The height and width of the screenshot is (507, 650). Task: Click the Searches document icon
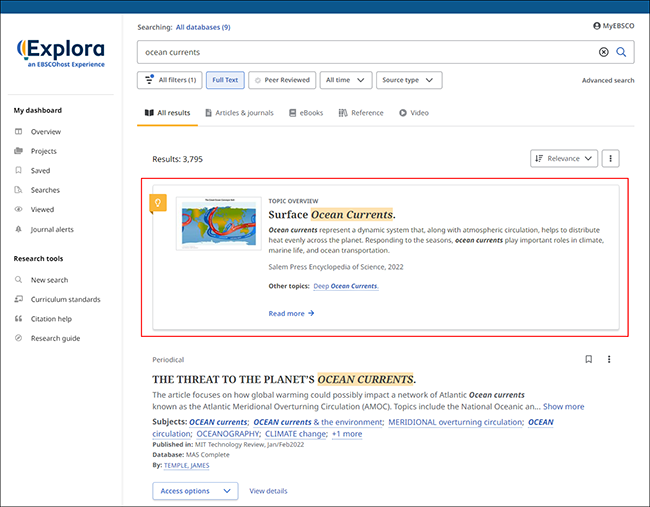18,190
